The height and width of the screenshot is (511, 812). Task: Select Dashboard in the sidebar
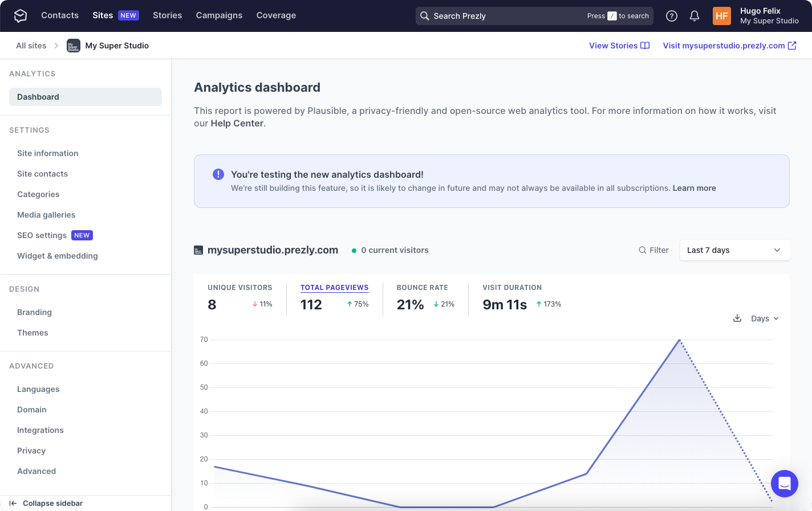coord(86,97)
